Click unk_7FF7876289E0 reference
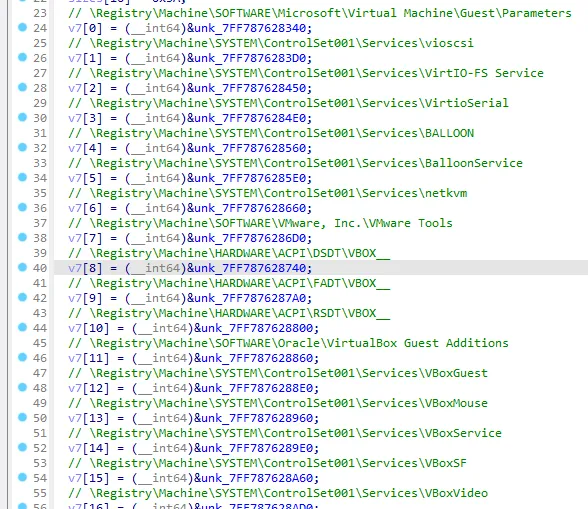This screenshot has height=509, width=588. click(x=258, y=448)
